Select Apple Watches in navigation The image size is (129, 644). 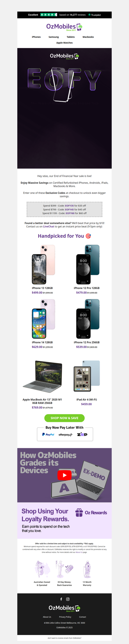coord(64,43)
